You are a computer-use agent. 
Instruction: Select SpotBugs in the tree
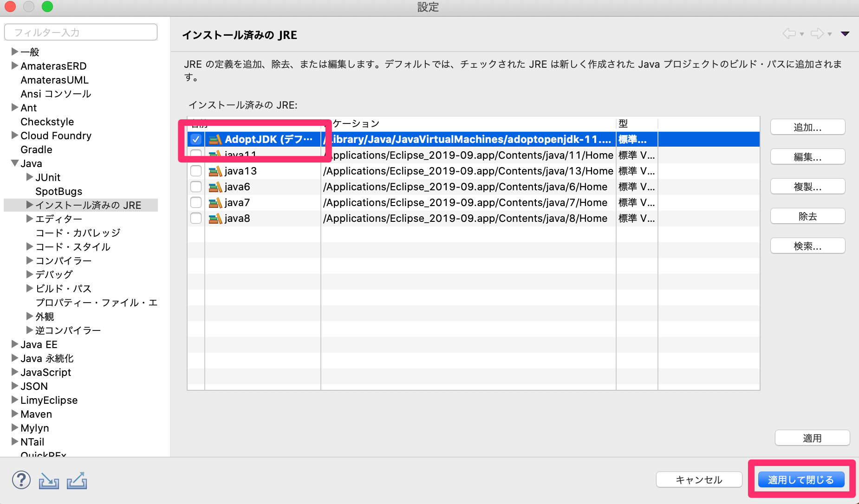tap(59, 191)
